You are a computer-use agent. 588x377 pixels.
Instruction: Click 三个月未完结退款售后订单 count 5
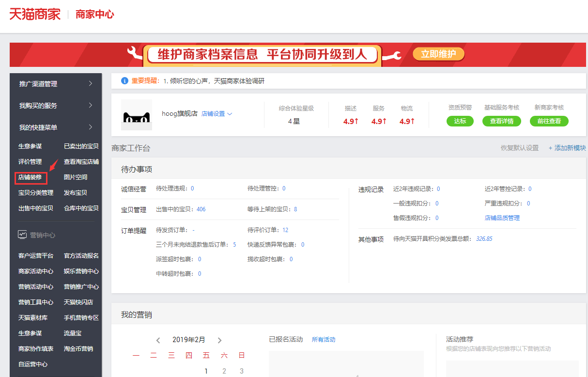(x=234, y=245)
